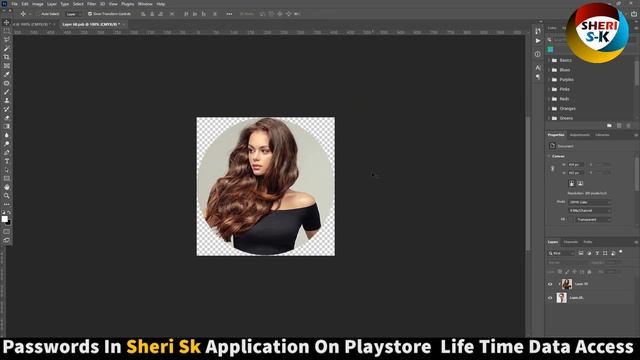The height and width of the screenshot is (360, 640).
Task: Filter layers by pixel layers icon
Action: tap(581, 253)
